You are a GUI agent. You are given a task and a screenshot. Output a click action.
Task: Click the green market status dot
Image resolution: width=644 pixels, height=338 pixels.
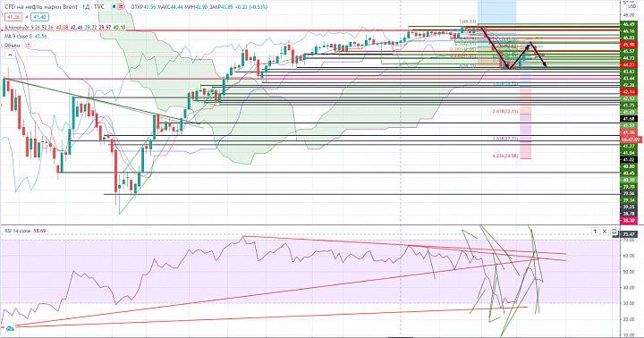(x=114, y=6)
